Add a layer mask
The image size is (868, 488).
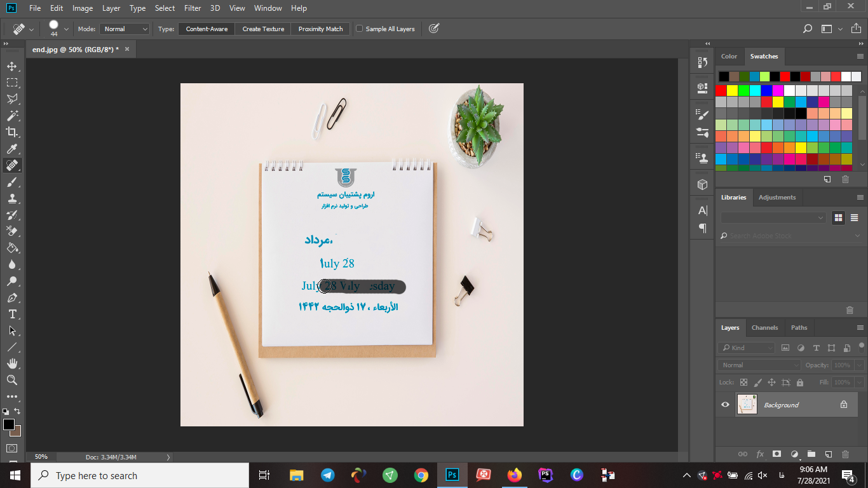click(x=776, y=454)
